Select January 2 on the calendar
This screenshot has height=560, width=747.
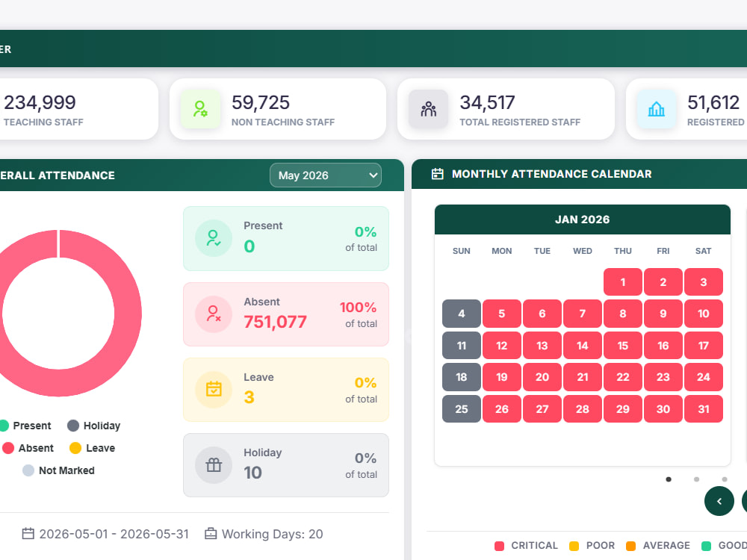click(x=663, y=282)
